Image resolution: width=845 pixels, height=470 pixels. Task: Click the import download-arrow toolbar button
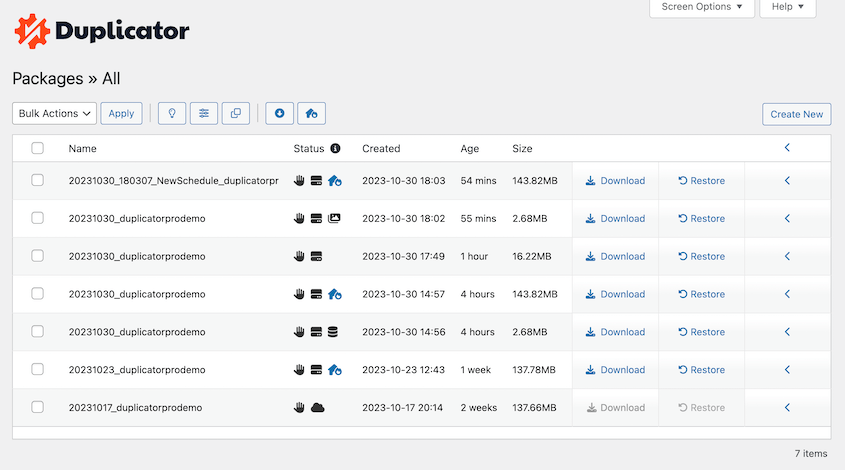coord(279,113)
